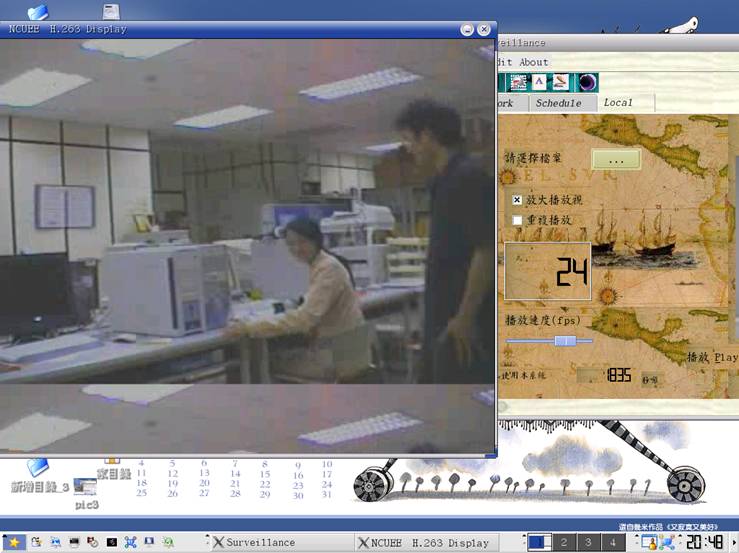Switch to the Schedule tab
The width and height of the screenshot is (739, 553).
pyautogui.click(x=557, y=103)
